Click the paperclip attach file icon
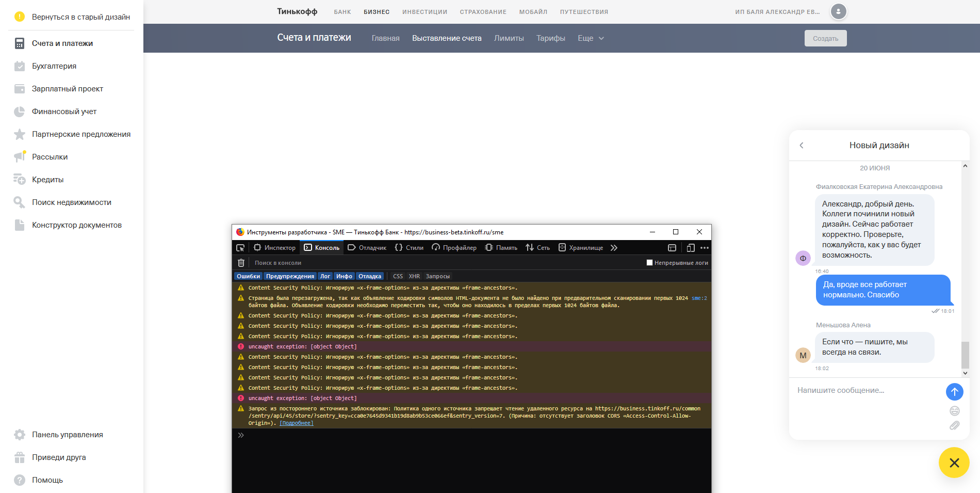This screenshot has width=980, height=493. point(954,426)
